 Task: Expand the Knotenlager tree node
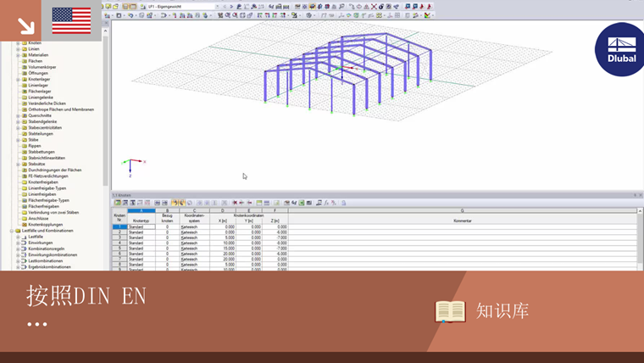pos(18,80)
